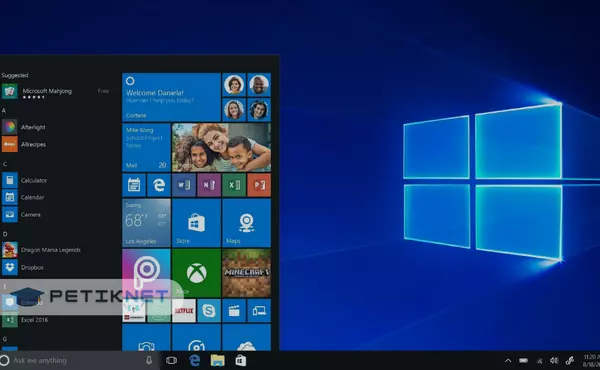Click the Ask me anything search box

[x=80, y=360]
